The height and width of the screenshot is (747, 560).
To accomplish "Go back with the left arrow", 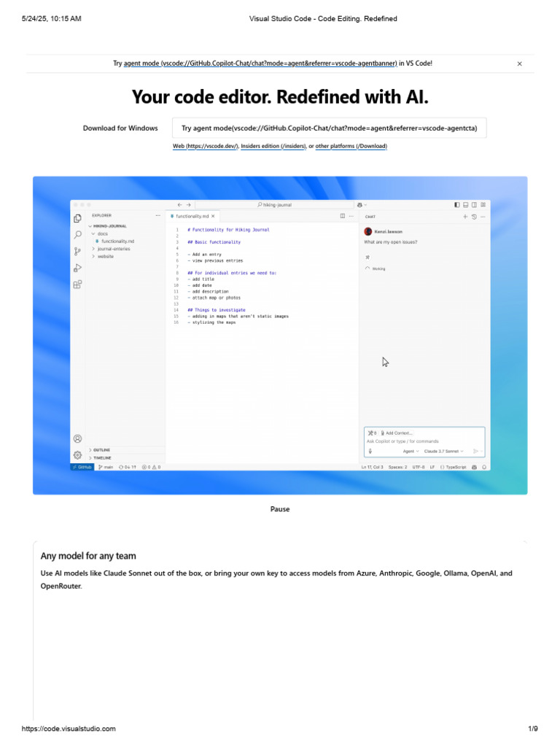I will (x=179, y=205).
